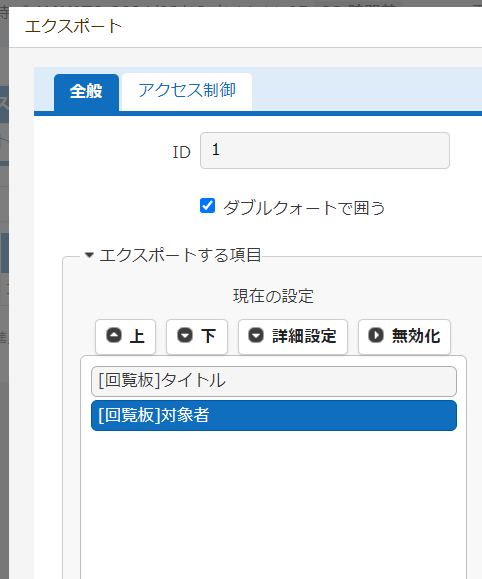Click the ダブルクォートで囲う label
Image resolution: width=482 pixels, height=579 pixels.
tap(304, 208)
